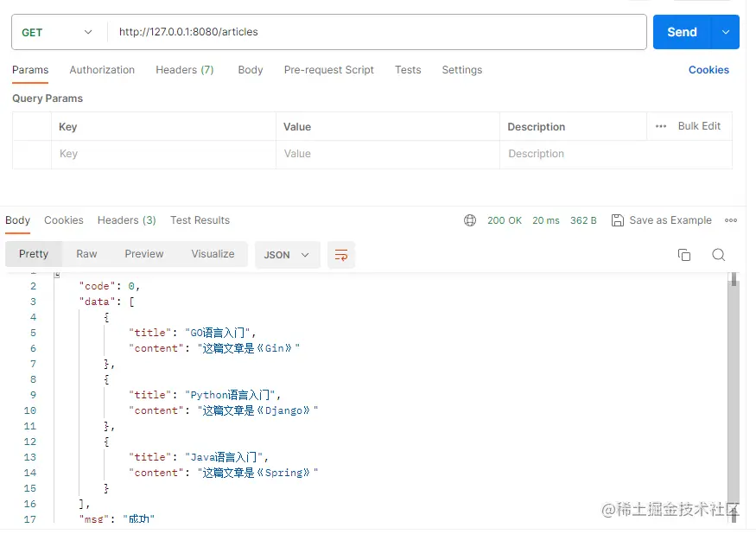Image resolution: width=756 pixels, height=534 pixels.
Task: Select the Visualize view mode
Action: click(x=213, y=254)
